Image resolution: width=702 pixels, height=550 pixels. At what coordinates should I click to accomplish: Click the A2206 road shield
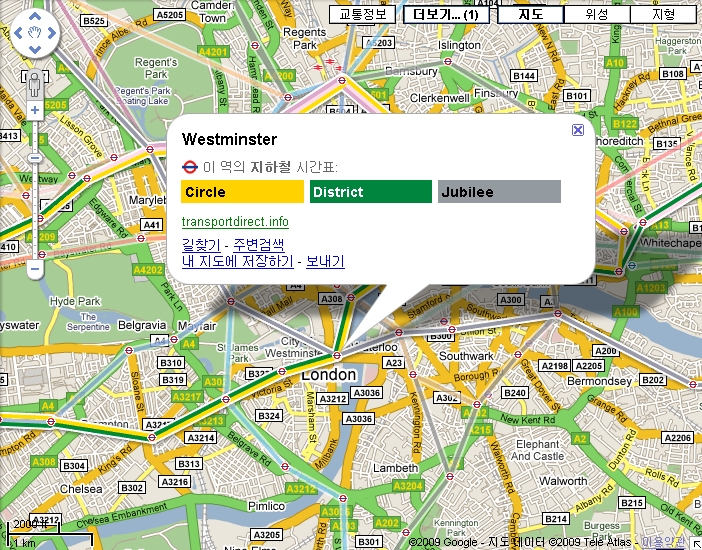(x=677, y=438)
